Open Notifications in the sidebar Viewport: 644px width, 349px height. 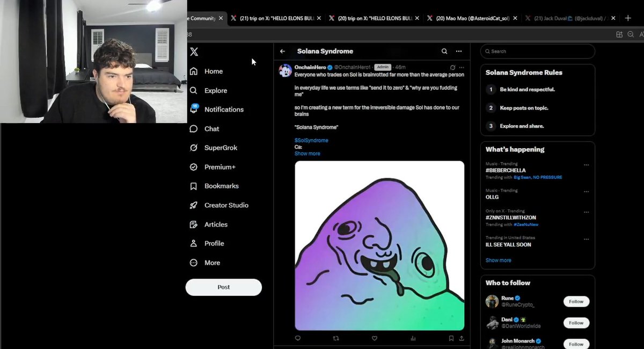tap(217, 110)
